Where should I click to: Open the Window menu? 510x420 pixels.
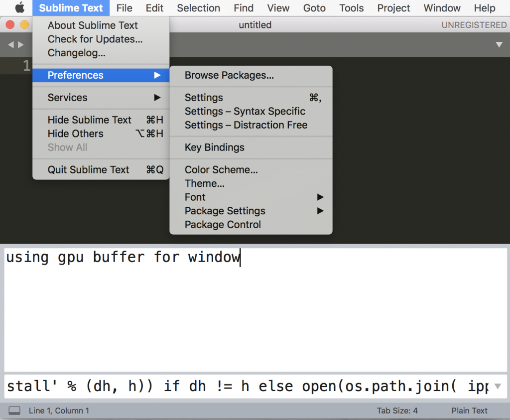pyautogui.click(x=442, y=8)
